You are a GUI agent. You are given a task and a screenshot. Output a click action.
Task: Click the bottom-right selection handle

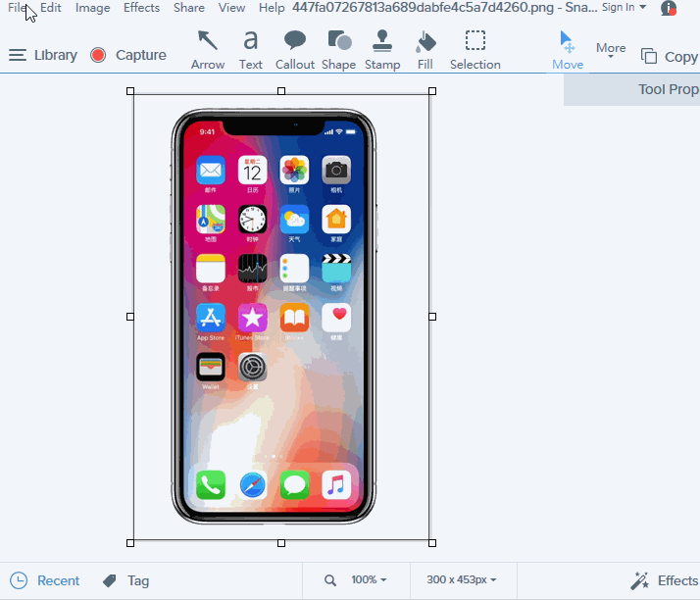(x=432, y=543)
